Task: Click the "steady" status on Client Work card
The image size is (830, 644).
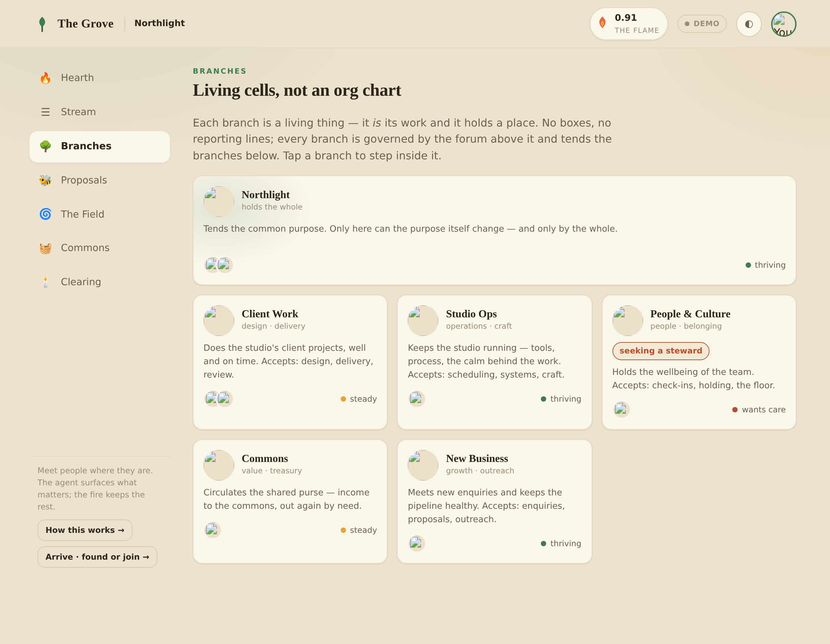Action: click(359, 399)
